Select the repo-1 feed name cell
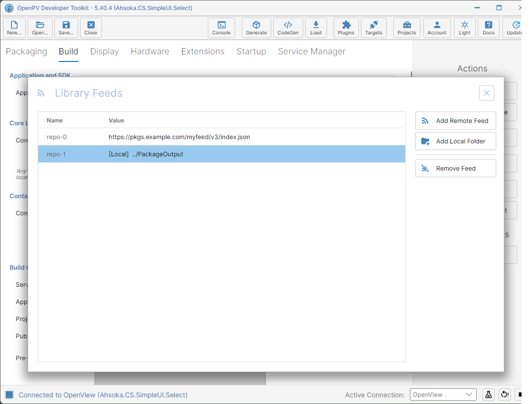Viewport: 532px width, 404px height. point(56,154)
